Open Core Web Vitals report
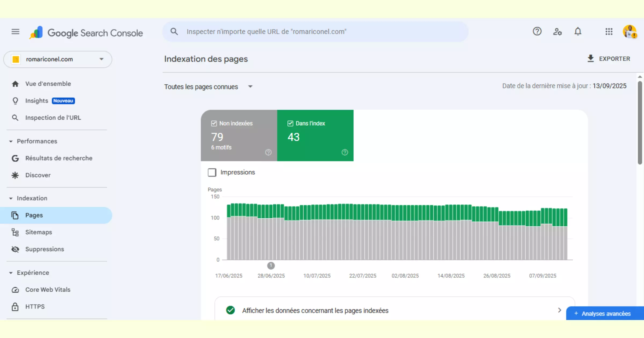 click(47, 289)
